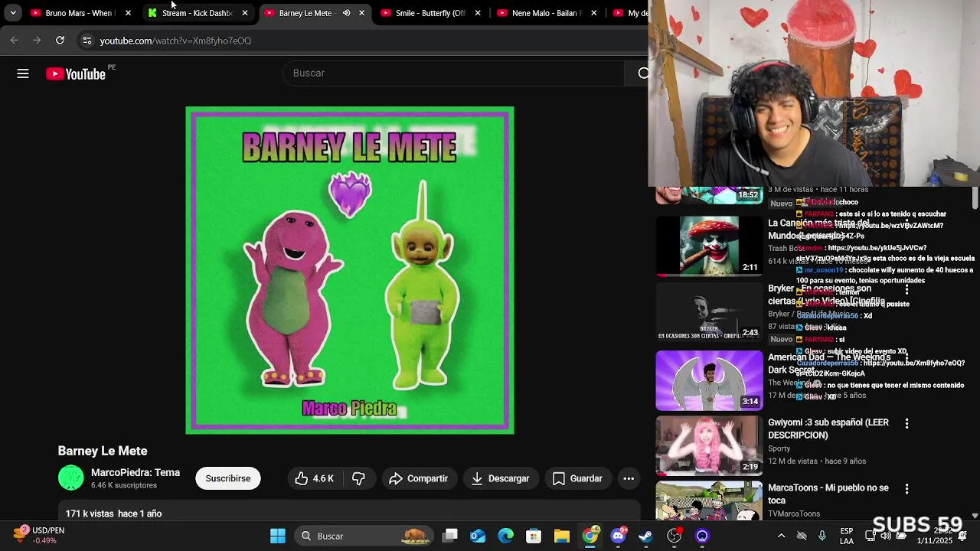Screen dimensions: 980x551
Task: Open the 18:52 video thumbnail
Action: click(710, 195)
